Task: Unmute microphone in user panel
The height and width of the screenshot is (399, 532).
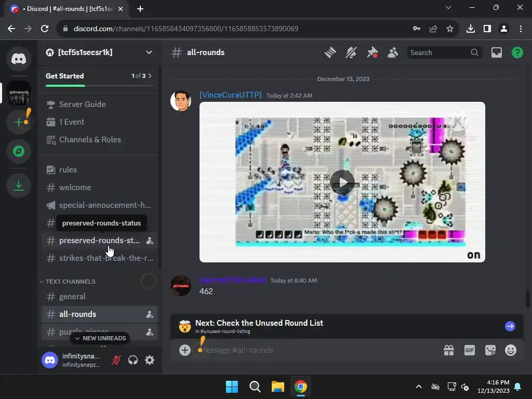Action: (x=116, y=360)
